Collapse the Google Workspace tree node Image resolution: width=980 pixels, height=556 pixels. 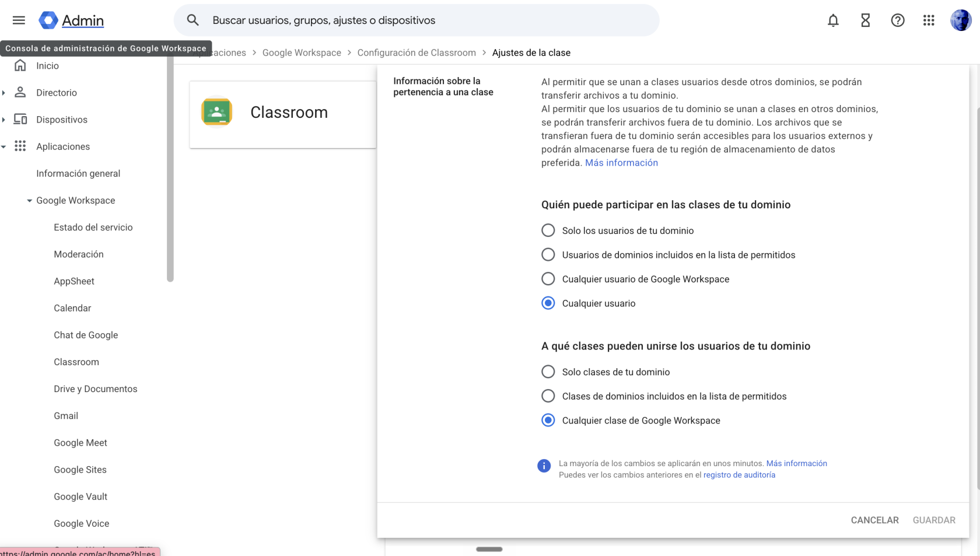tap(29, 201)
